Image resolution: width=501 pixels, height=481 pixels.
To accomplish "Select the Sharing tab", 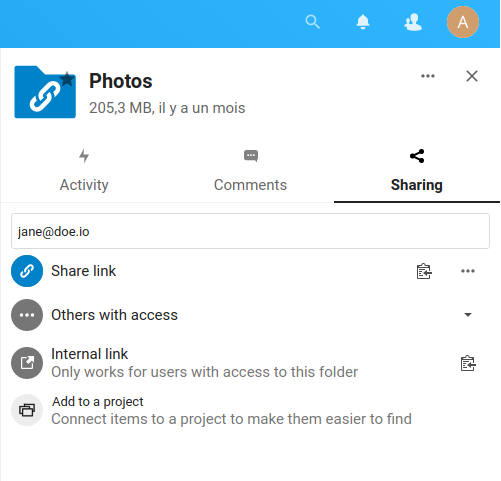I will coord(417,171).
